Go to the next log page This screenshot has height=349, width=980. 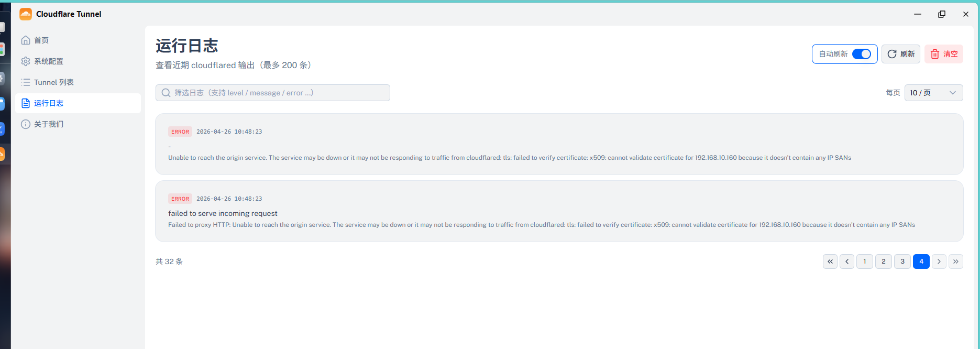[939, 261]
